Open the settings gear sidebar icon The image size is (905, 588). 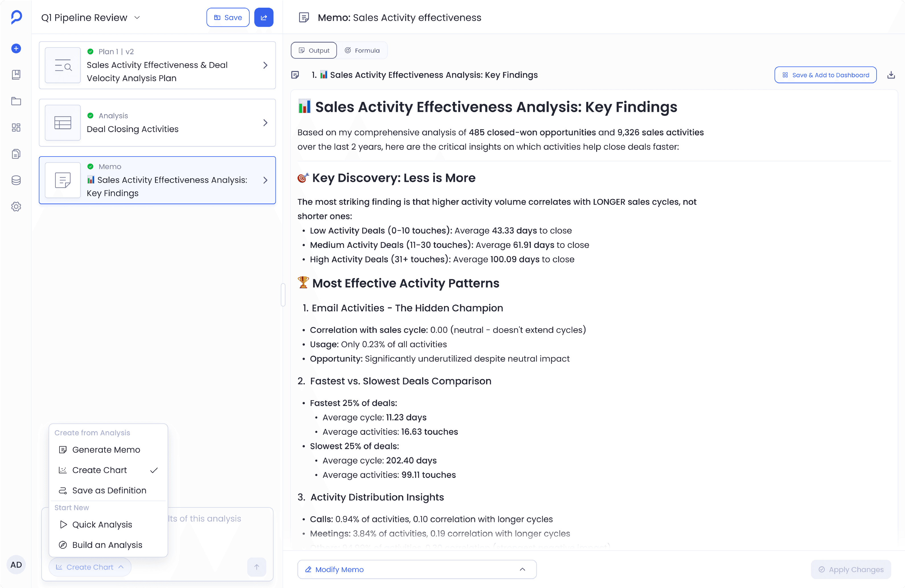16,207
